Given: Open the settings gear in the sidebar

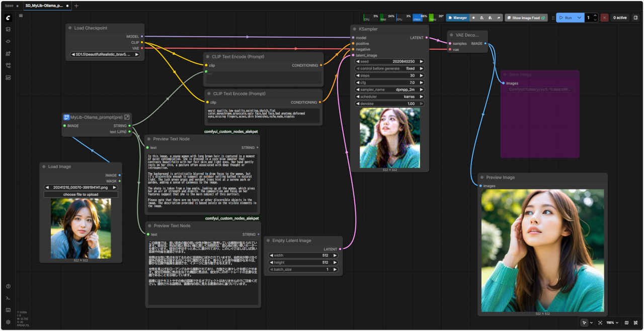Looking at the screenshot, I should (8, 322).
